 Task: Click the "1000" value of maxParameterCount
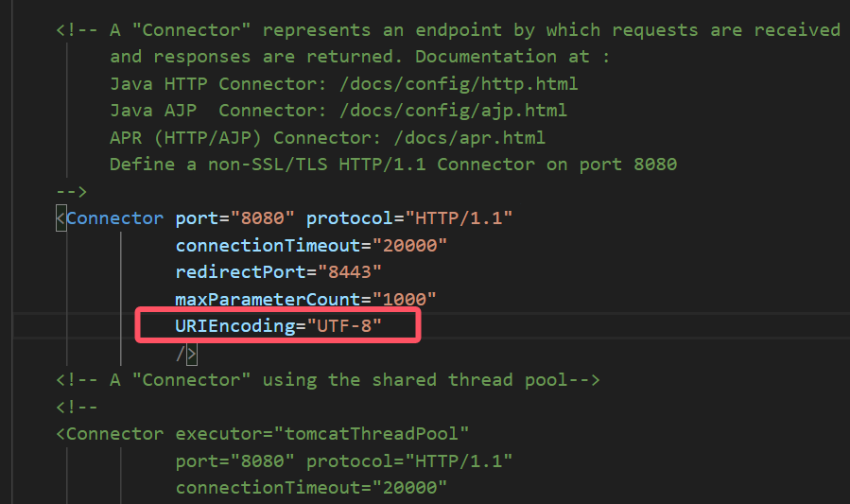[x=404, y=299]
